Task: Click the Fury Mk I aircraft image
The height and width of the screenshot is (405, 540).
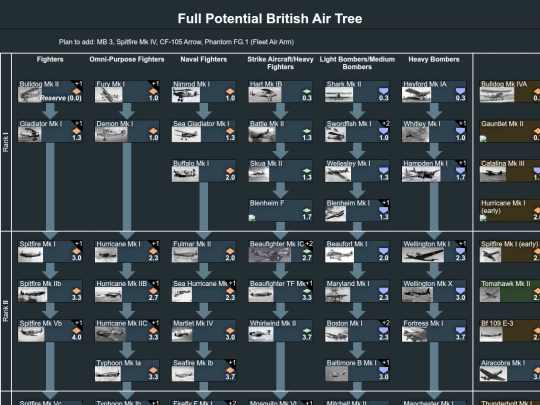Action: coord(108,95)
